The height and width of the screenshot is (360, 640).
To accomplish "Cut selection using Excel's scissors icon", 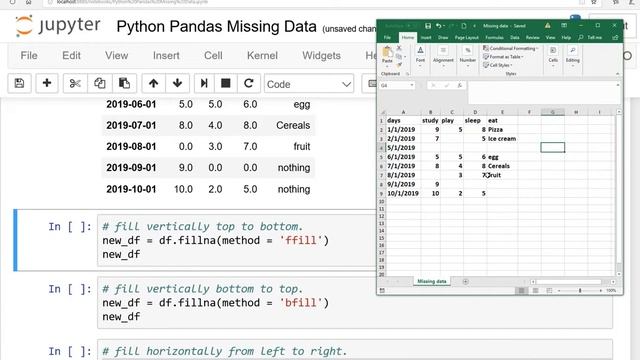I will [399, 48].
